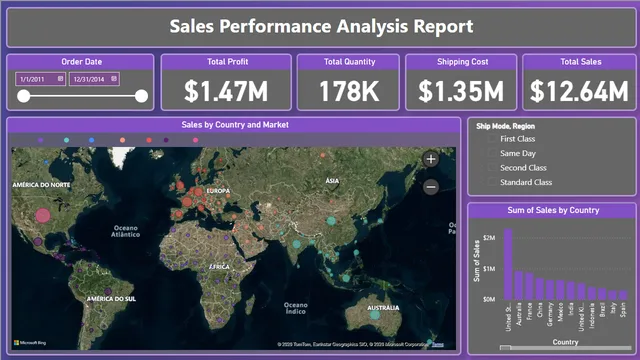Click the Total Sales value $12.64M

[x=580, y=91]
